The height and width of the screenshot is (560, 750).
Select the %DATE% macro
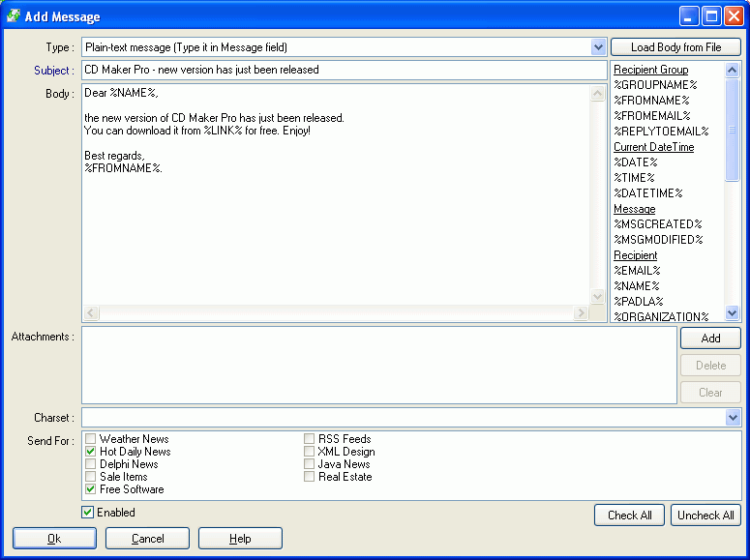point(636,162)
